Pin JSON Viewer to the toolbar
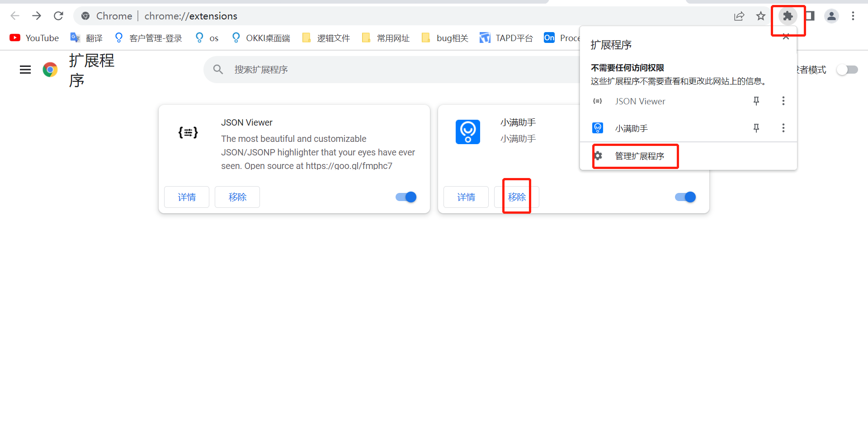Image resolution: width=868 pixels, height=436 pixels. point(756,101)
